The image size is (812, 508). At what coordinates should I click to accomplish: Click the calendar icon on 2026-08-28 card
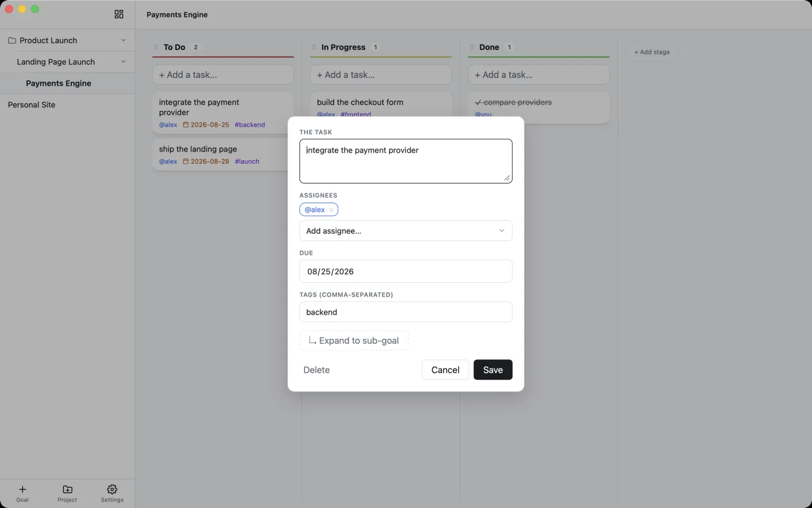(x=186, y=161)
